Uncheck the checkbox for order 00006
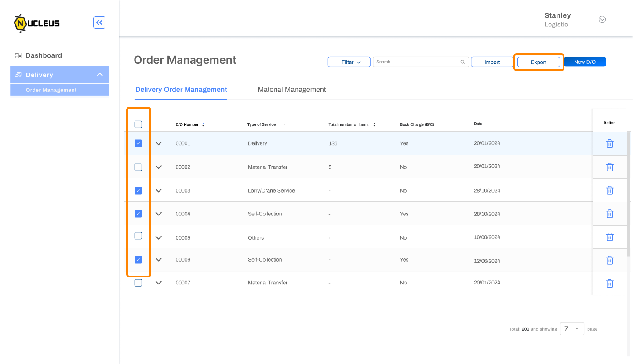 click(138, 260)
